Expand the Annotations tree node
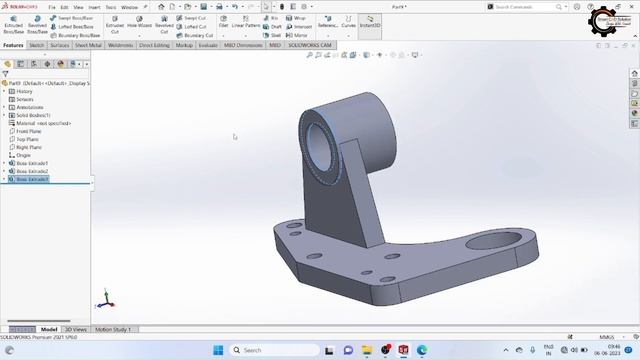 tap(4, 107)
